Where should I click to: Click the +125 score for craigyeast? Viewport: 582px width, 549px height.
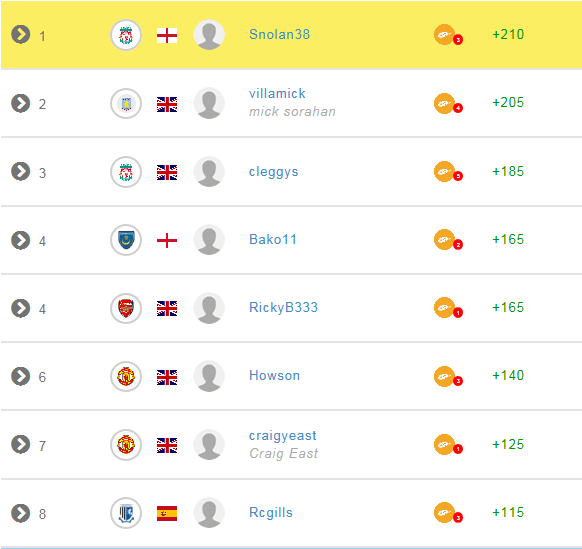508,444
